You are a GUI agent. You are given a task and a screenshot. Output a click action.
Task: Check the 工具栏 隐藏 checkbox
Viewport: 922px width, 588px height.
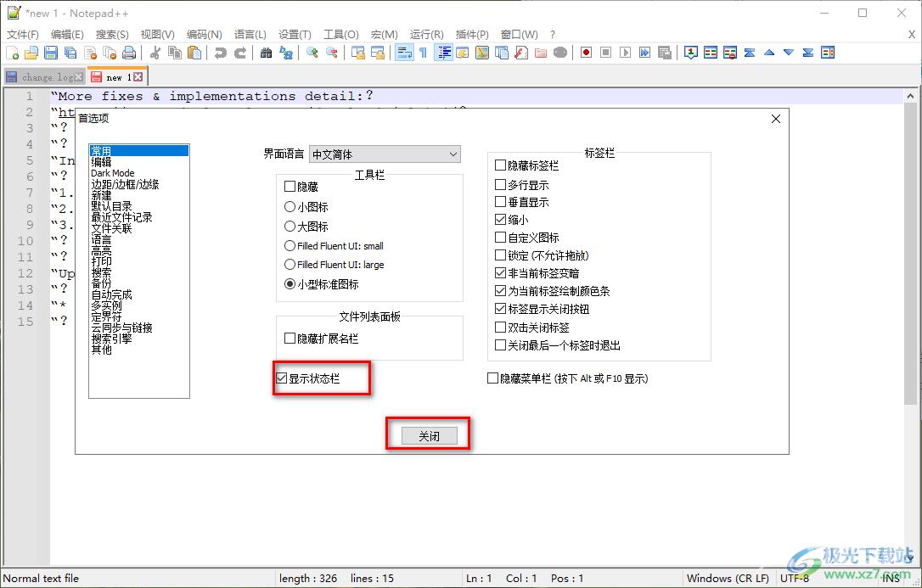tap(290, 187)
